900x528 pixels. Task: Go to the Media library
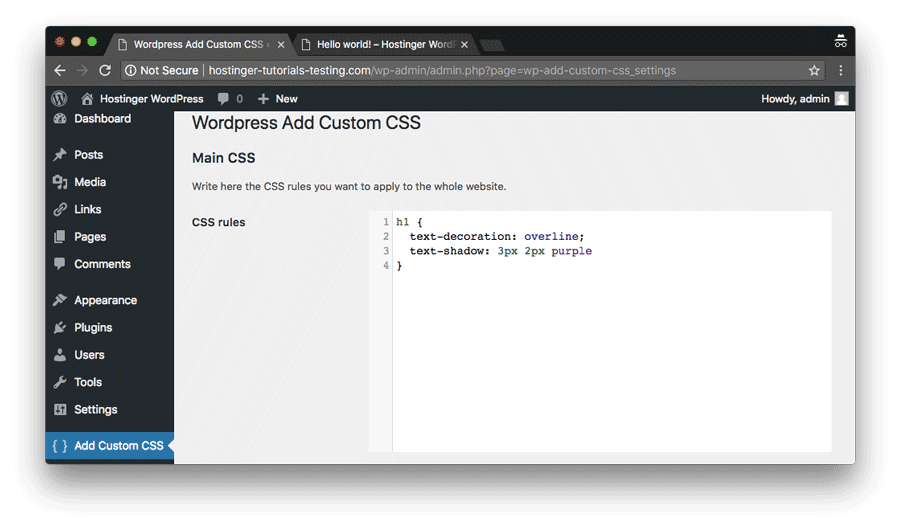tap(89, 182)
